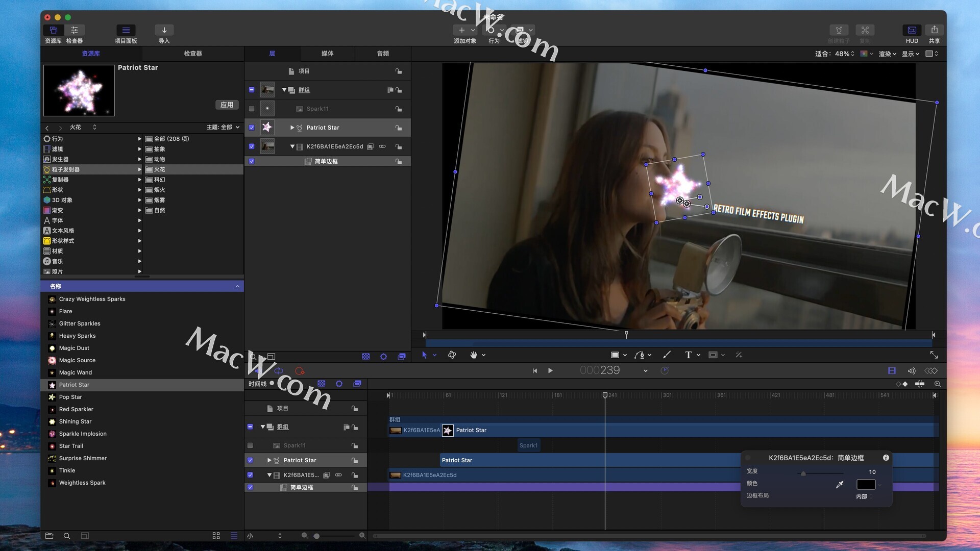Open the 主题 theme dropdown

pyautogui.click(x=223, y=127)
